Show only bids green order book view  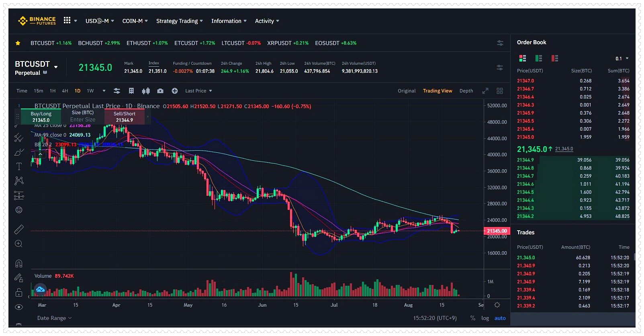coord(539,58)
